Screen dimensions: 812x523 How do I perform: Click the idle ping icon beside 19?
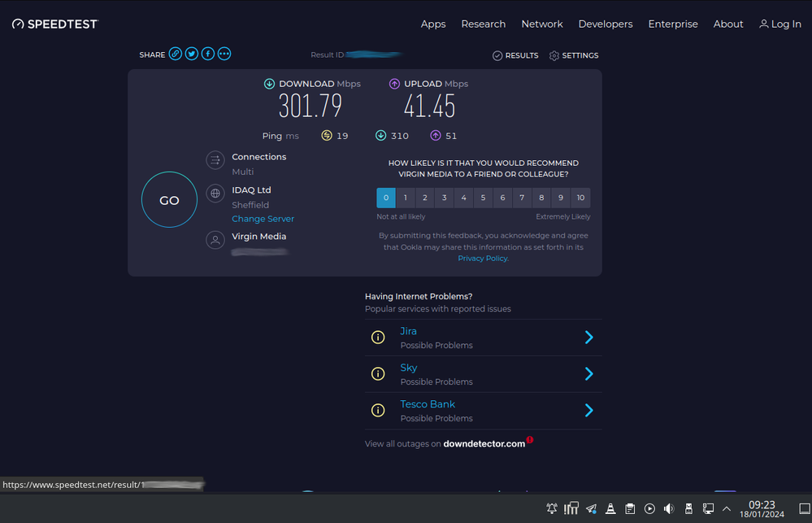pos(327,136)
